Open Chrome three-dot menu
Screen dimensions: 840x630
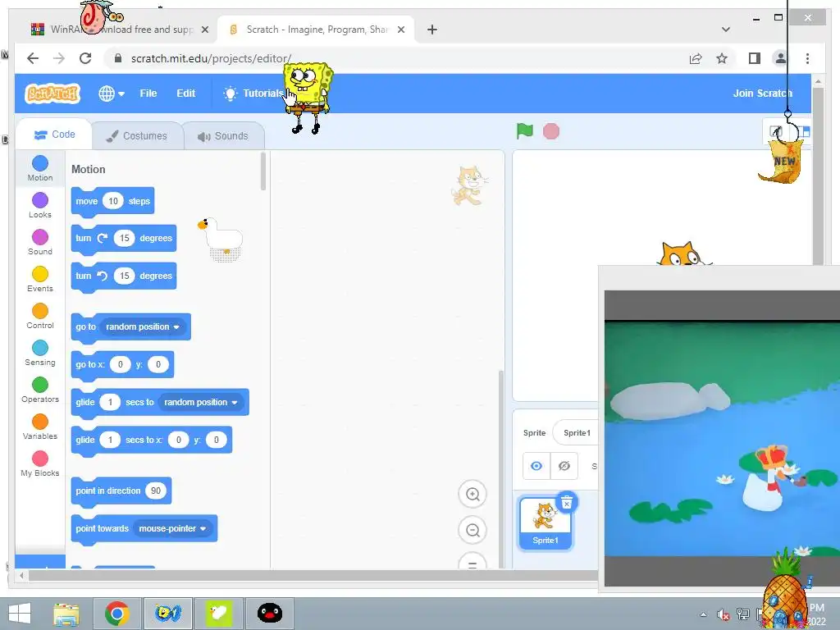tap(807, 58)
